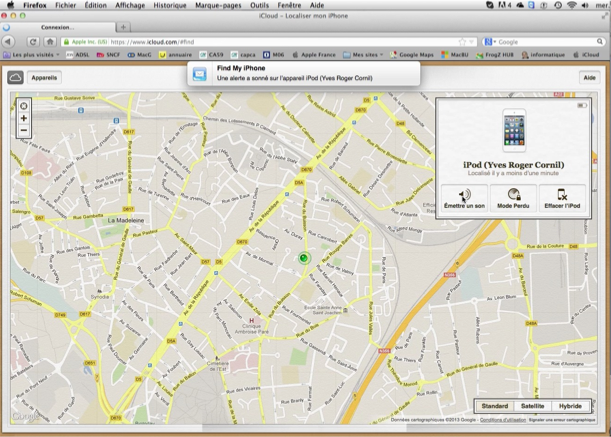Open the SNCF bookmark
Screen dimensions: 611x437
pos(109,55)
